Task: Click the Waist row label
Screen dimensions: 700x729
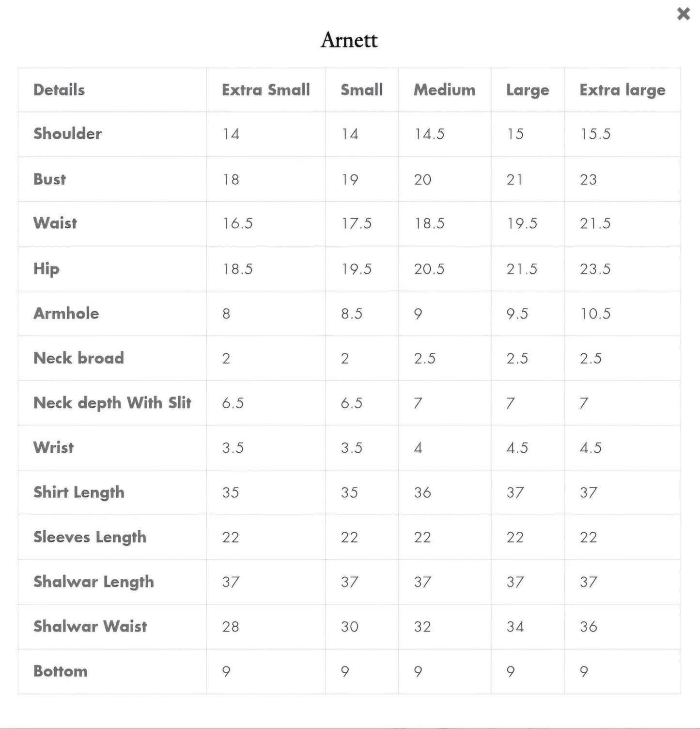Action: coord(55,223)
